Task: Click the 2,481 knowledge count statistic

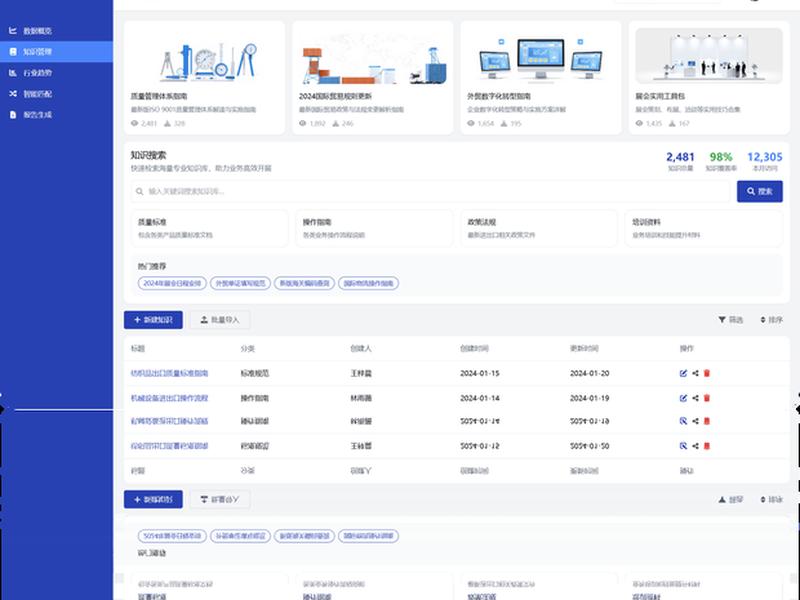Action: (680, 157)
